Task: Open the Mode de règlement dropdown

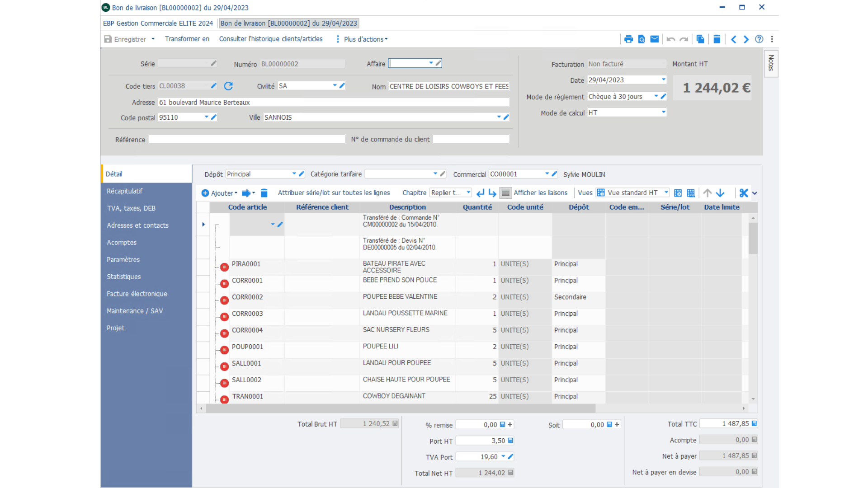Action: click(x=656, y=96)
